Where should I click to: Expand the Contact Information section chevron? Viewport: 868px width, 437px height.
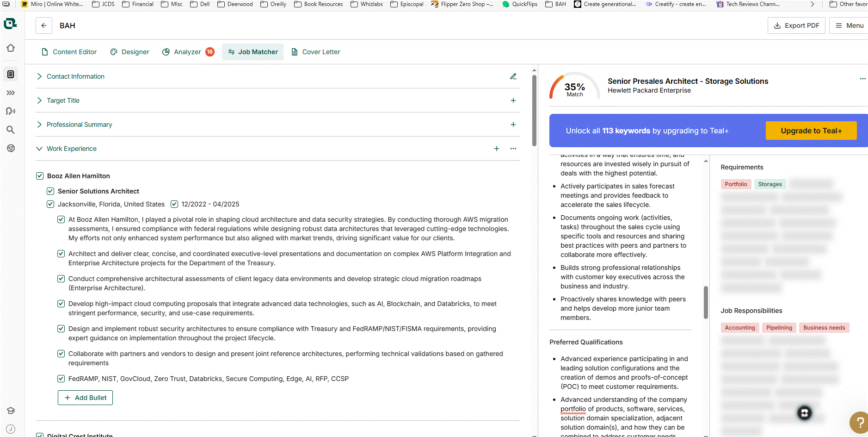tap(39, 76)
